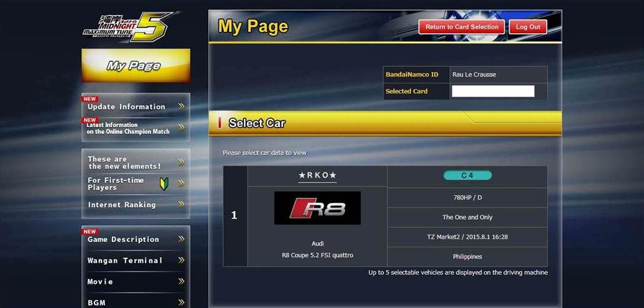Click R8 Coupe 5.2 FSI quattro text

point(318,255)
